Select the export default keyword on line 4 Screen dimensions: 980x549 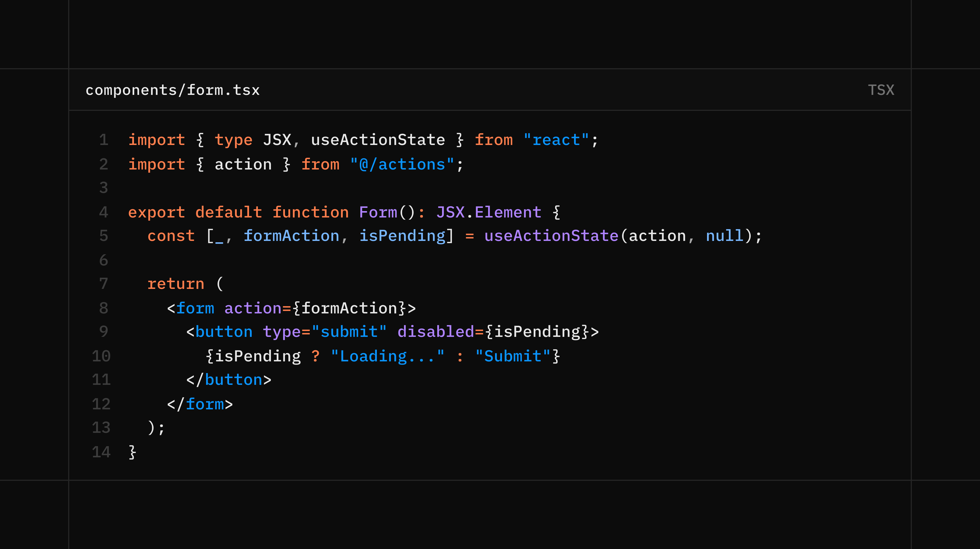194,212
